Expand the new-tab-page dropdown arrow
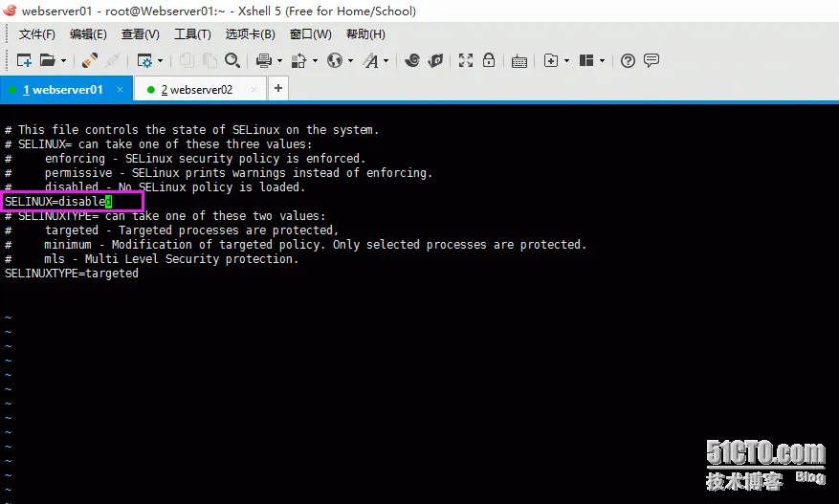 [566, 60]
